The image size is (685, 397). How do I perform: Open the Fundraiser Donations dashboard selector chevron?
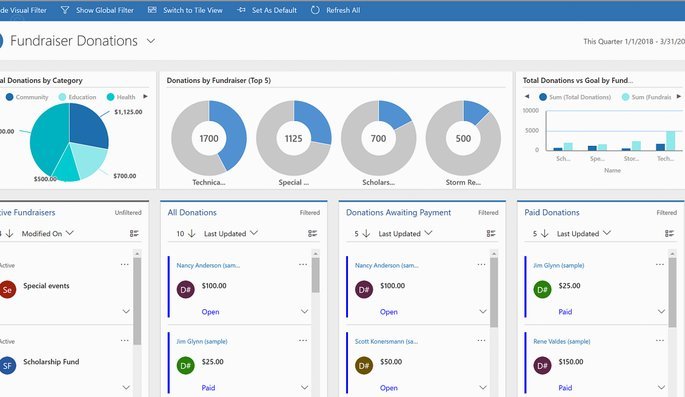(151, 41)
